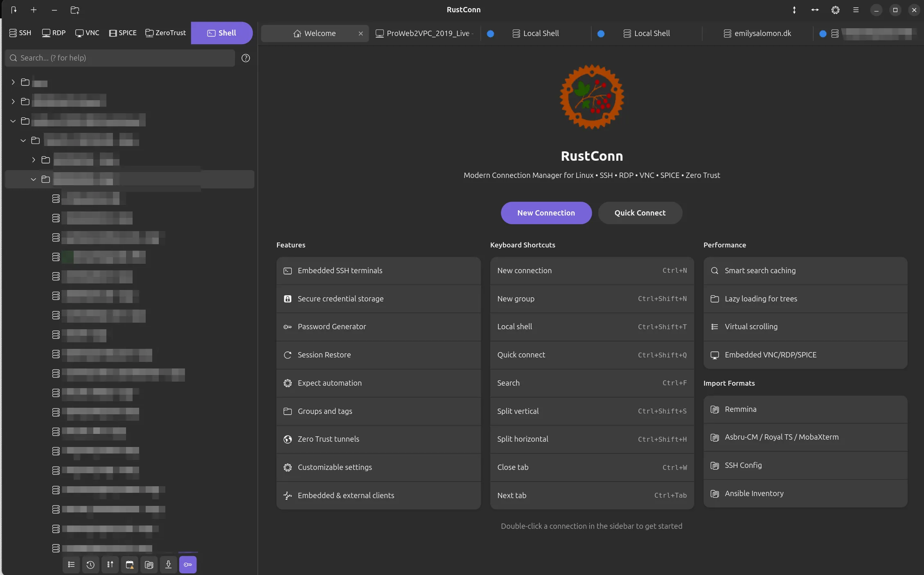Click the sidebar search input field
This screenshot has height=575, width=924.
(123, 58)
